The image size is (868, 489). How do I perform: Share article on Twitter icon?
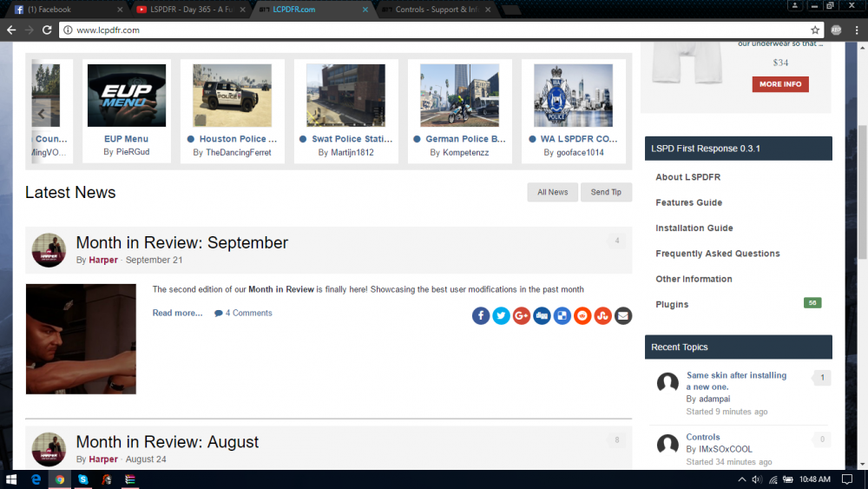[x=501, y=315]
